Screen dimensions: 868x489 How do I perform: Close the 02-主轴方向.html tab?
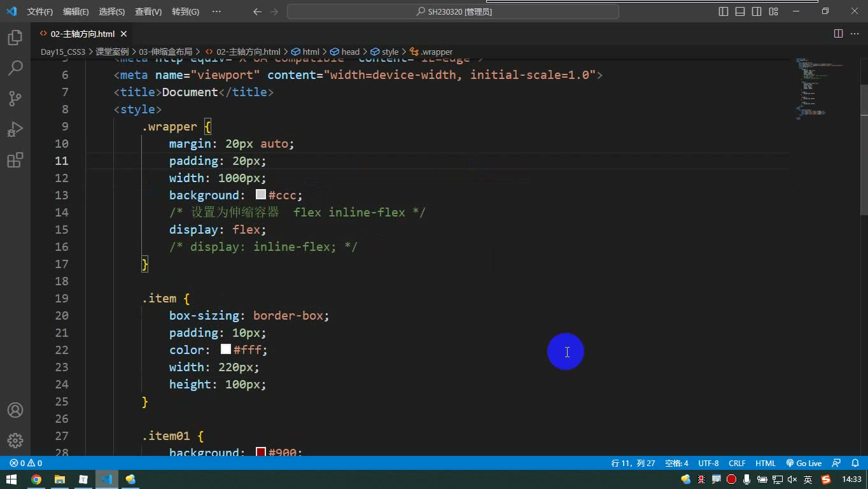124,34
